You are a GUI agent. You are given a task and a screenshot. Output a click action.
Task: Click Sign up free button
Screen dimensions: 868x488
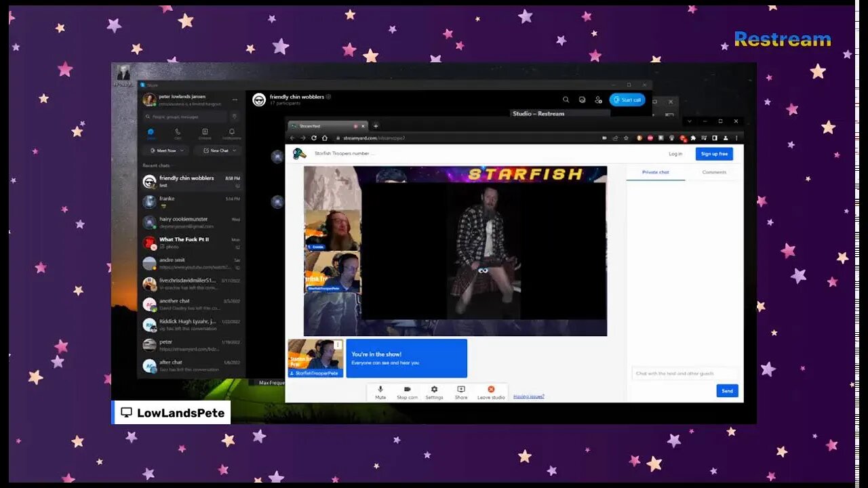tap(714, 154)
